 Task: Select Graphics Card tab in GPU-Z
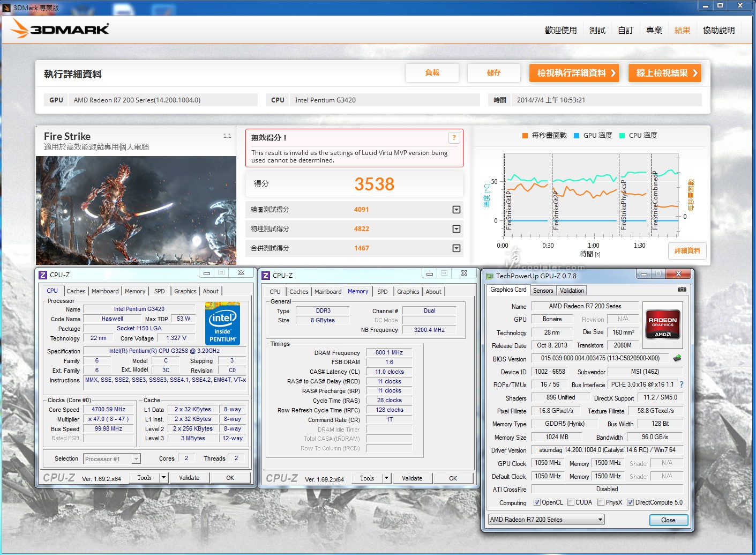(508, 290)
